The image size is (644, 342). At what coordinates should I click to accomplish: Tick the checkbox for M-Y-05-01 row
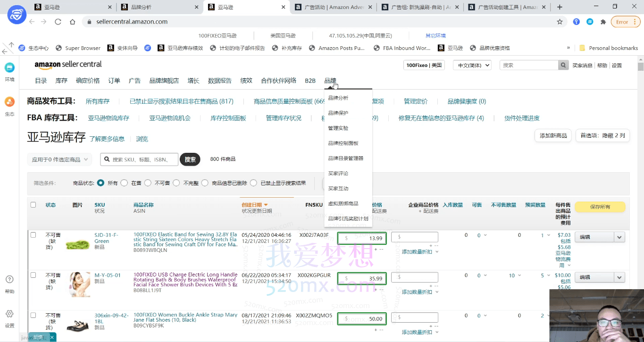[33, 275]
